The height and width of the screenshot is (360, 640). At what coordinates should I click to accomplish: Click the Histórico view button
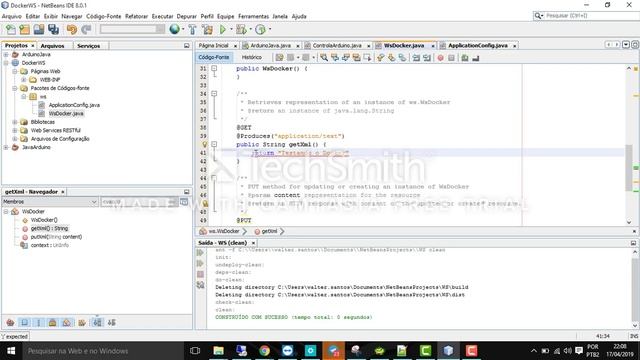(x=251, y=57)
